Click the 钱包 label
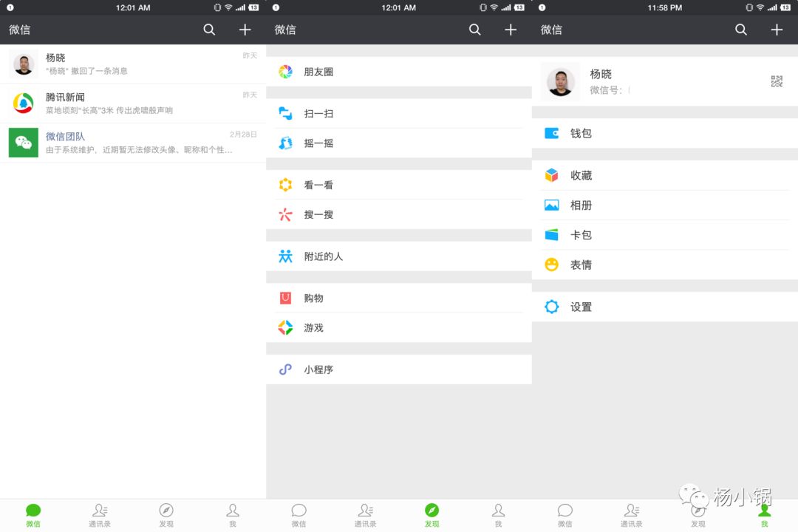Screen dimensions: 798x532 pos(581,134)
